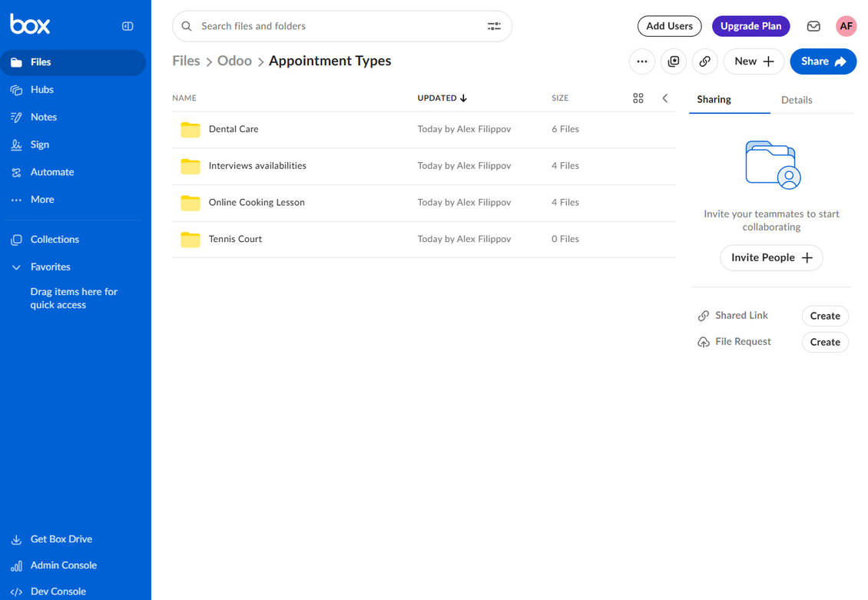This screenshot has width=868, height=600.
Task: Click Get Box Drive download link
Action: click(61, 539)
